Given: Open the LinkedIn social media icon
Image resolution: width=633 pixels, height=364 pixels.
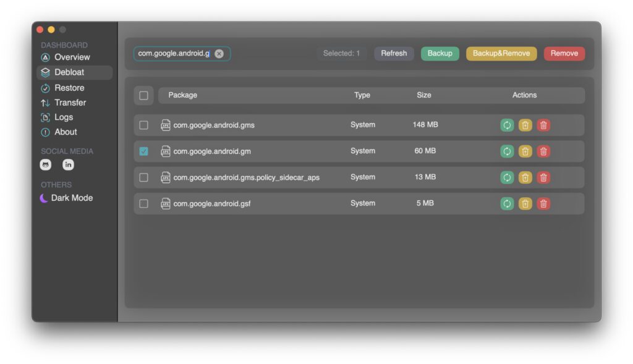Looking at the screenshot, I should (x=68, y=165).
